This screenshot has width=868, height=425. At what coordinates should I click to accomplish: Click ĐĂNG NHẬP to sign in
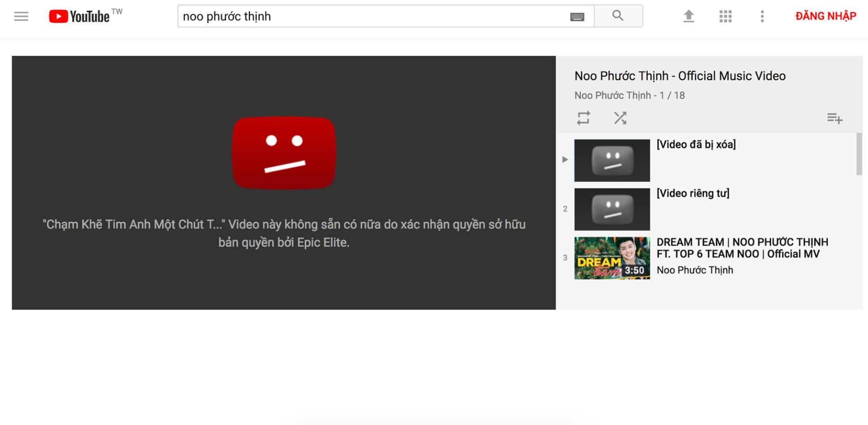[x=826, y=16]
